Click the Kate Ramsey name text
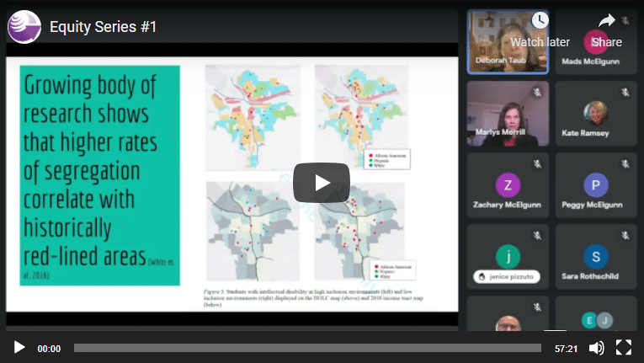This screenshot has height=363, width=644. point(585,133)
